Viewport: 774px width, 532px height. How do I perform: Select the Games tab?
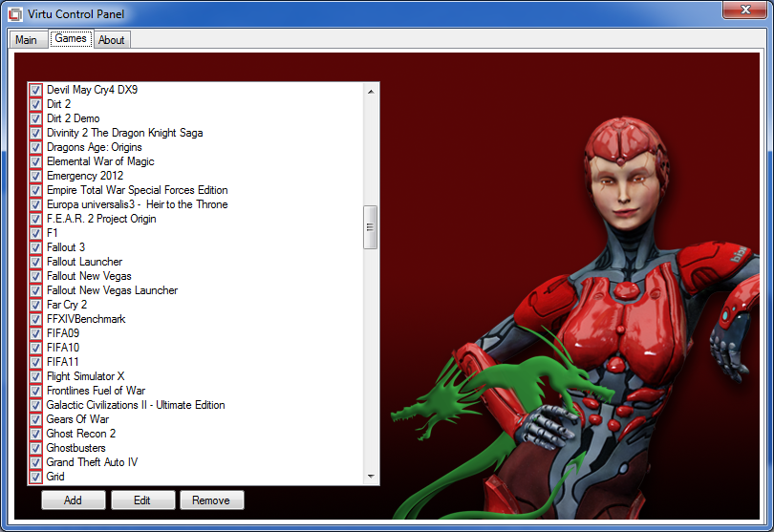[x=71, y=39]
